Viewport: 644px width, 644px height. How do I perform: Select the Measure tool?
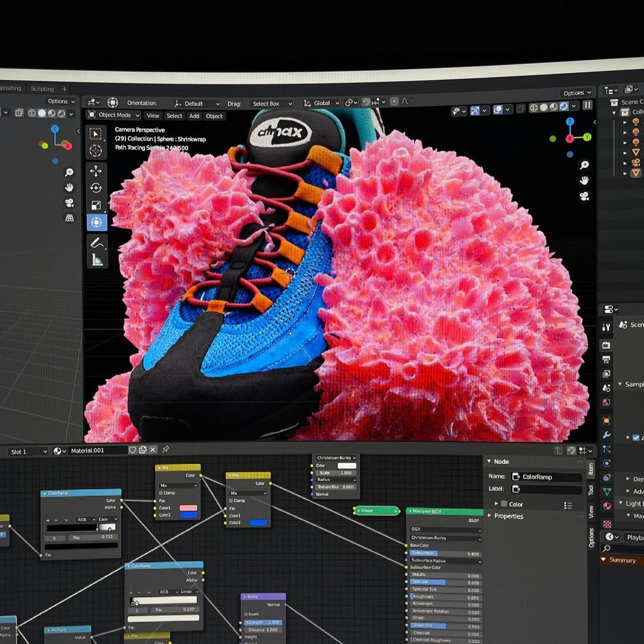coord(97,260)
